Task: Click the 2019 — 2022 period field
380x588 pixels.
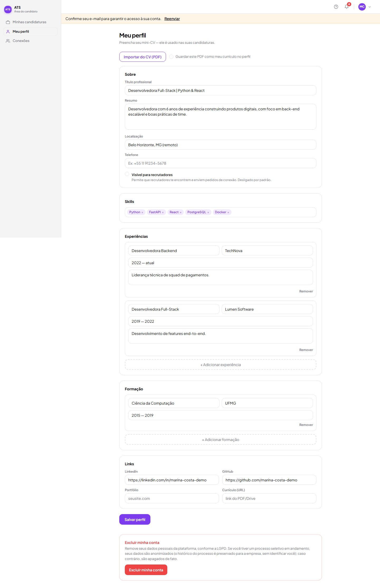Action: coord(221,321)
